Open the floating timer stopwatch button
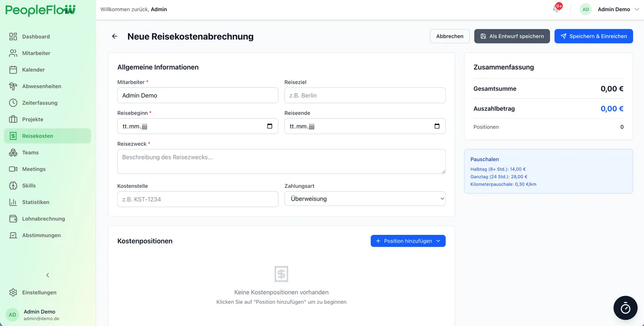The image size is (644, 326). tap(626, 308)
